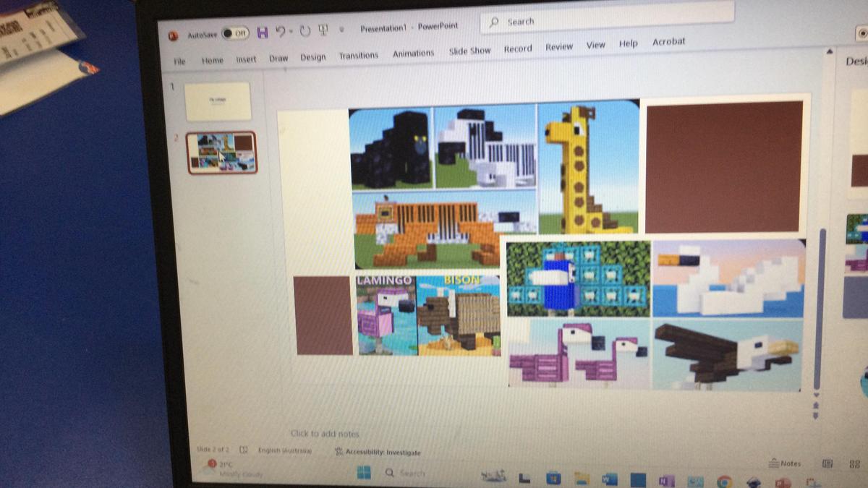Select the flamingo and bison picture
This screenshot has height=488, width=868.
tap(428, 314)
